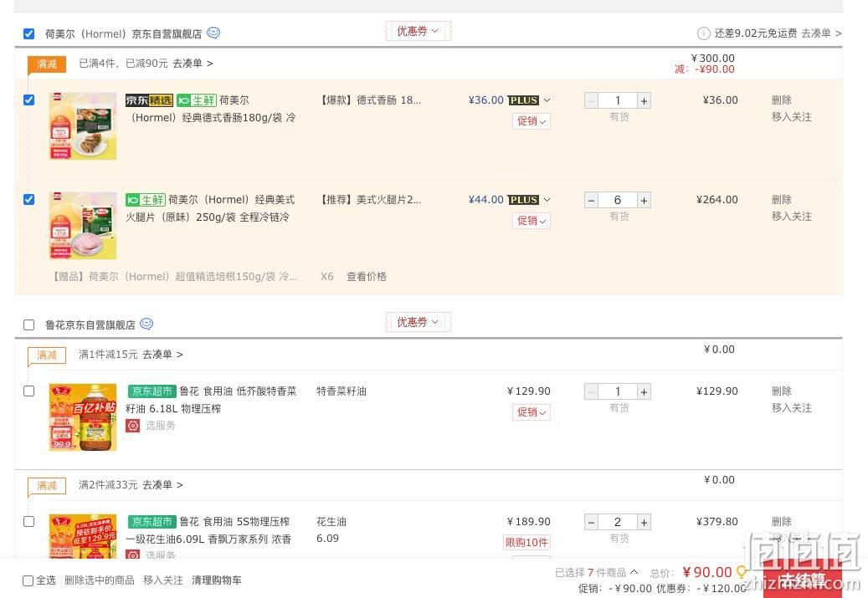Decrease quantity of 花生油 with minus button

591,522
